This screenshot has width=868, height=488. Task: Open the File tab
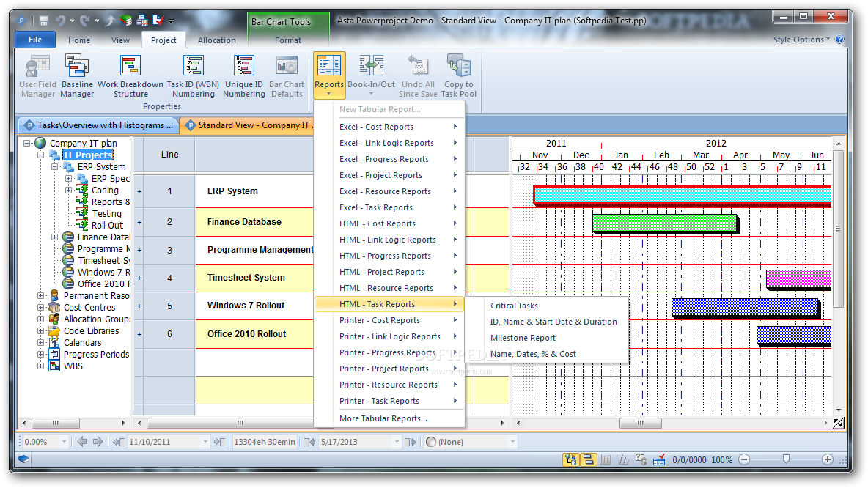pyautogui.click(x=35, y=40)
